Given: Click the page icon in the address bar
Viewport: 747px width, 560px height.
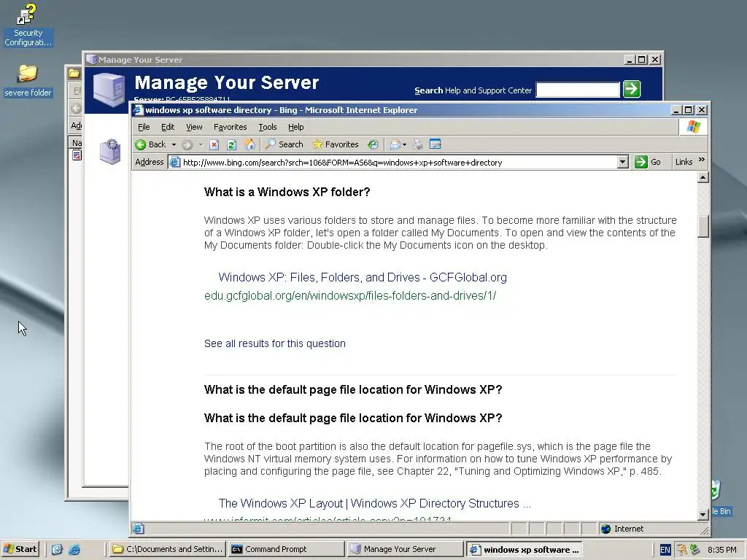Looking at the screenshot, I should [x=175, y=163].
